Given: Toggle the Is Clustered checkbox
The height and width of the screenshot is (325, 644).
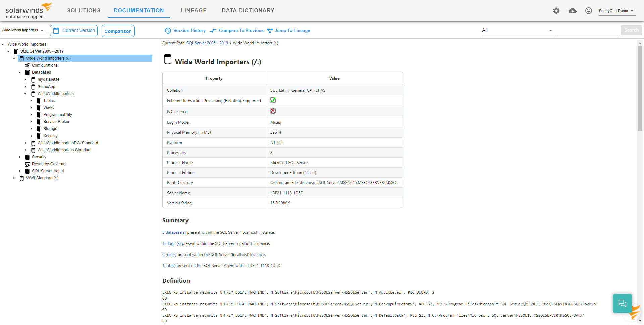Looking at the screenshot, I should coord(273,111).
